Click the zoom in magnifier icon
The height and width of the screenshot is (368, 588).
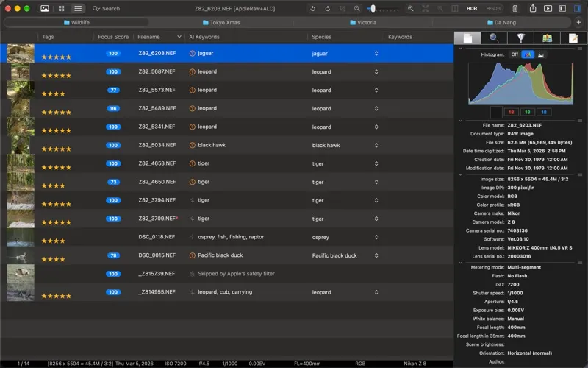coord(411,8)
